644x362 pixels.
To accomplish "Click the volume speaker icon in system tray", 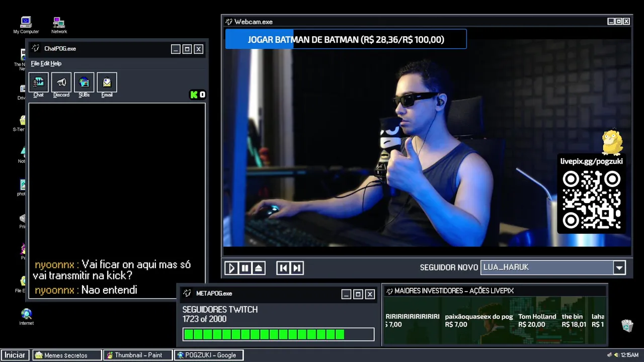I will point(616,355).
